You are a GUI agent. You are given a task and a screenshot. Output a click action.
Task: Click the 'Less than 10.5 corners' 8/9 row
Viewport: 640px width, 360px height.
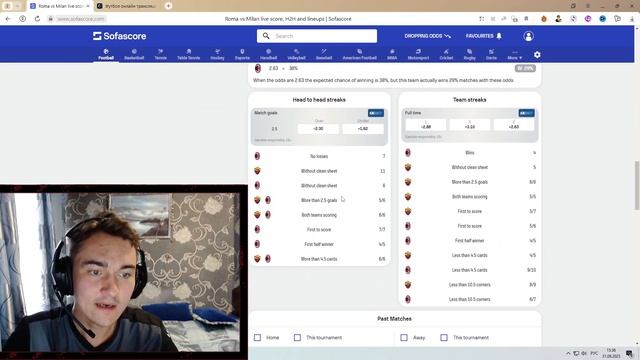click(470, 284)
